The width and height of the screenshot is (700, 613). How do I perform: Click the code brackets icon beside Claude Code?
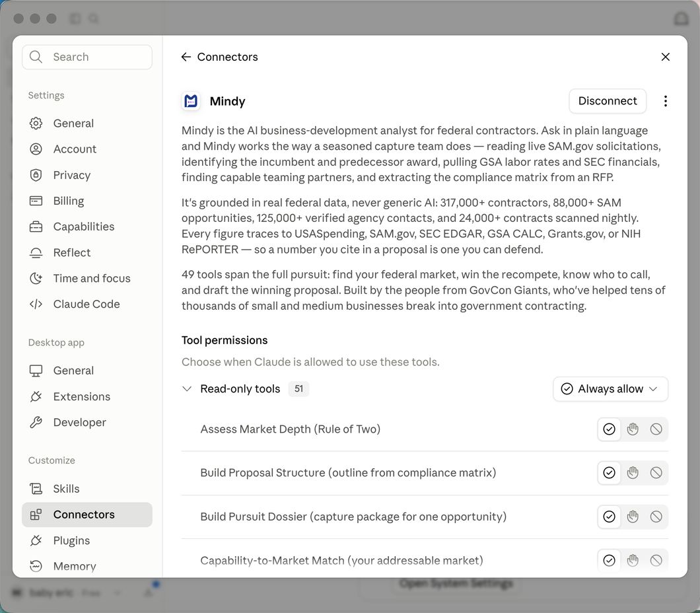coord(36,304)
